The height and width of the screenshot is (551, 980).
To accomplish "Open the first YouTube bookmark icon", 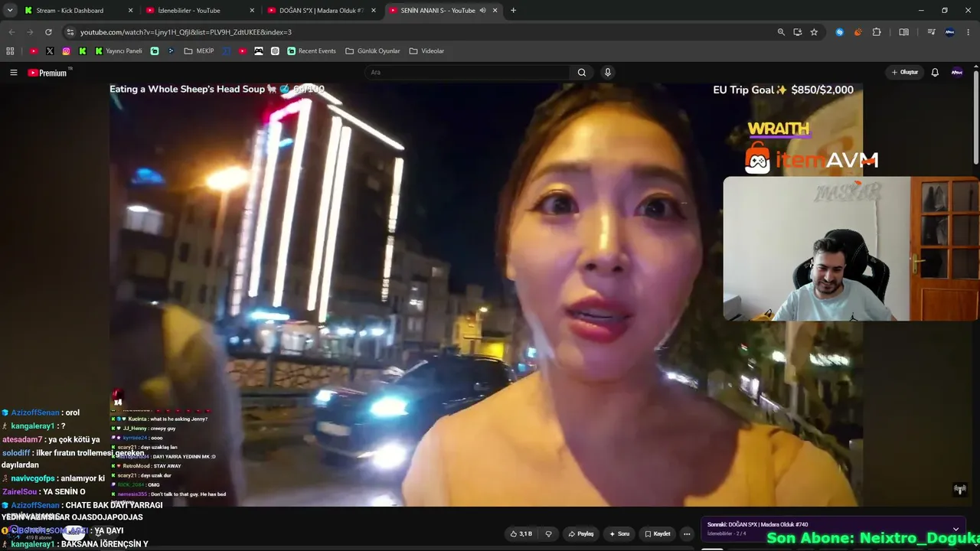I will tap(34, 51).
